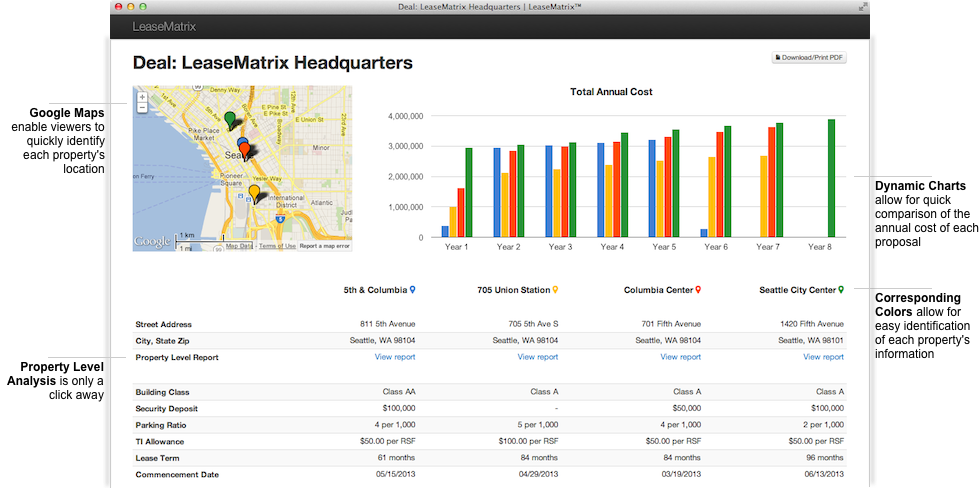Zoom in on the Google map
The height and width of the screenshot is (488, 980).
coord(142,97)
